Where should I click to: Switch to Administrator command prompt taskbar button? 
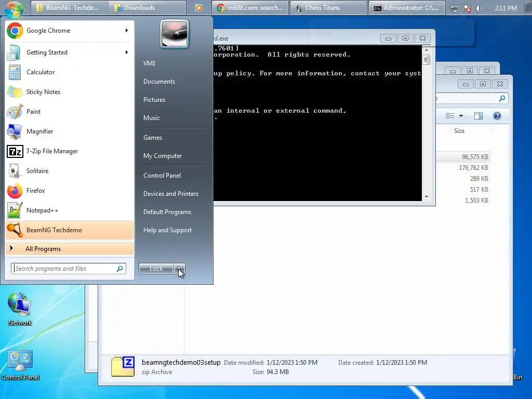pos(406,8)
